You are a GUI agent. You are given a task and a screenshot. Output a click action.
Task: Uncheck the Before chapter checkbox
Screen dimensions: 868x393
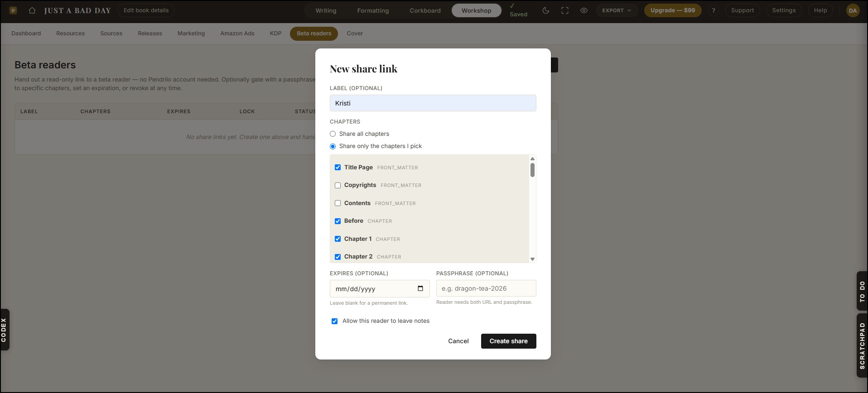click(338, 221)
